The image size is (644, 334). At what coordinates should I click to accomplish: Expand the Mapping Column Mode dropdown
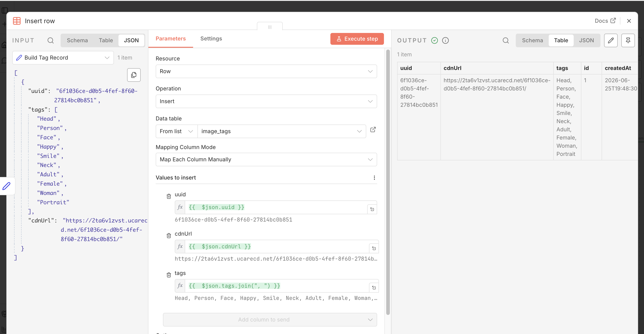[x=266, y=160]
